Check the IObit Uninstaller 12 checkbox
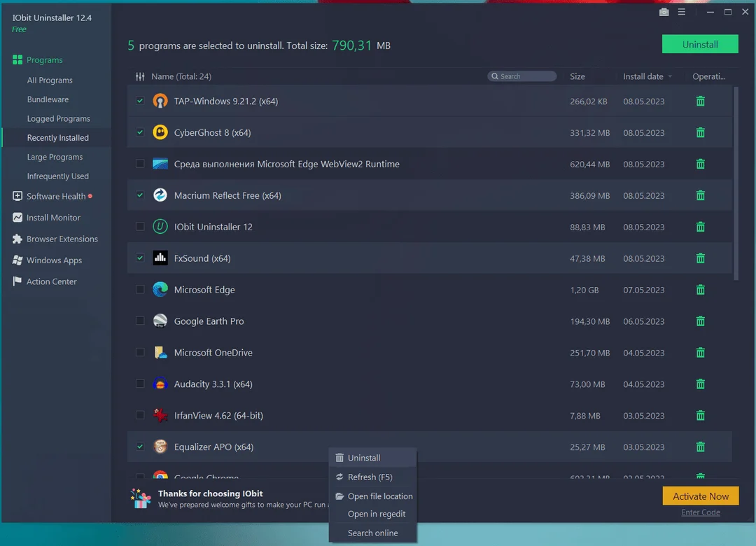756x546 pixels. (x=140, y=226)
